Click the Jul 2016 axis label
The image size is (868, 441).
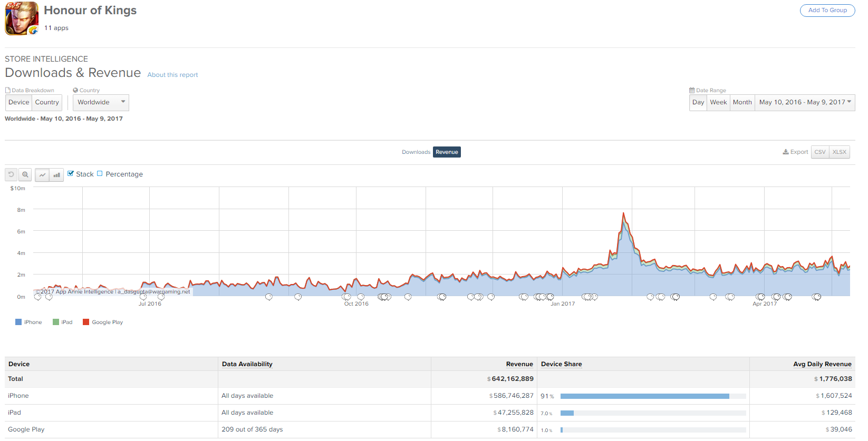tap(150, 304)
